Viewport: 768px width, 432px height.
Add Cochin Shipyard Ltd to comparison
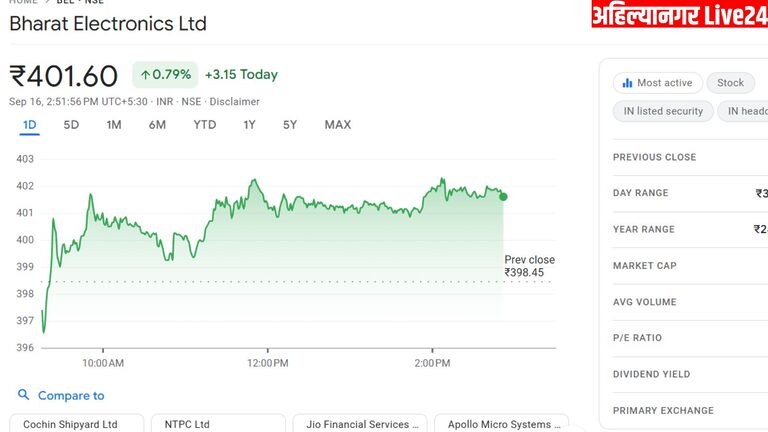click(x=70, y=424)
